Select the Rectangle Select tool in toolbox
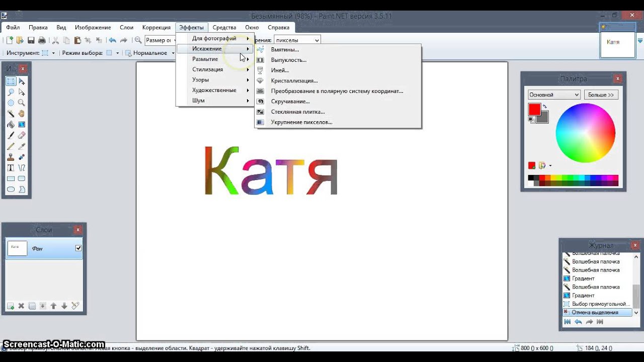644x362 pixels. (11, 81)
